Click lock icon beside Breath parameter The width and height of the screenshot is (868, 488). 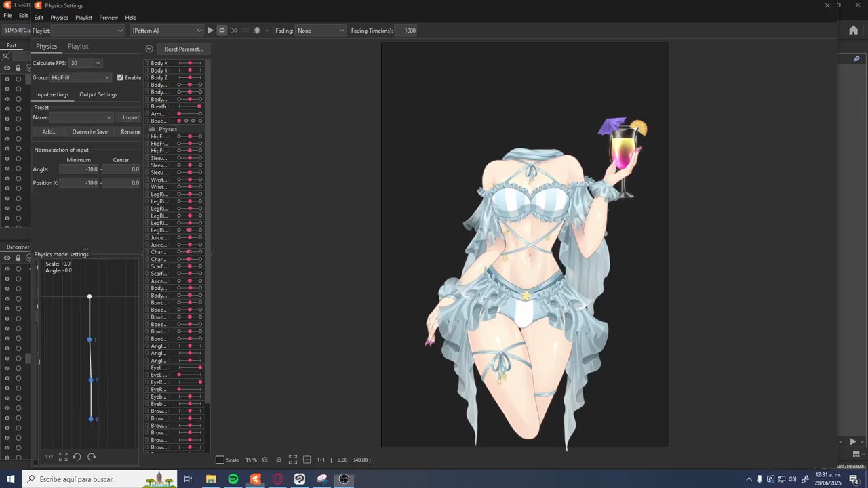click(146, 106)
